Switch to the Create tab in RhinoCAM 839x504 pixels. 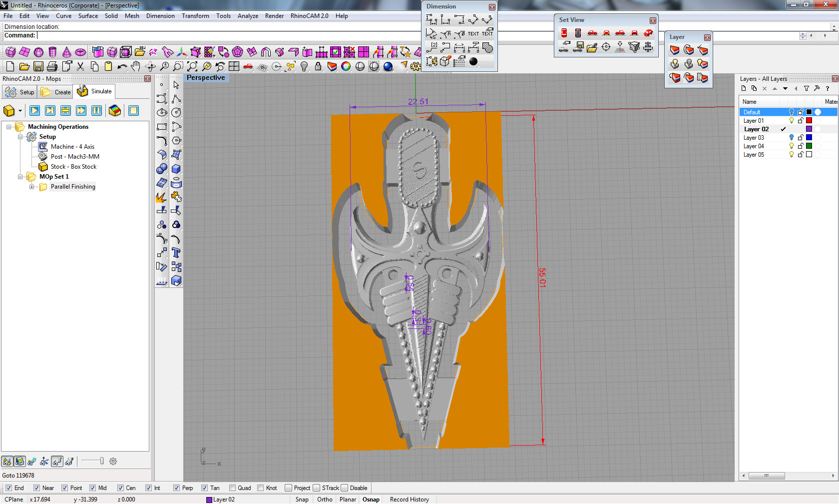55,92
